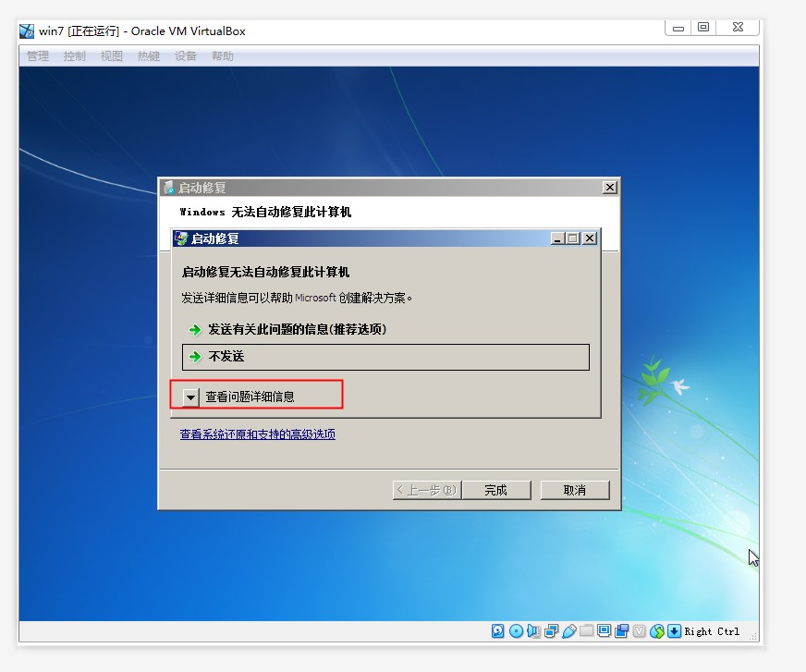Click the USB devices icon in status bar
This screenshot has height=672, width=806.
[569, 631]
